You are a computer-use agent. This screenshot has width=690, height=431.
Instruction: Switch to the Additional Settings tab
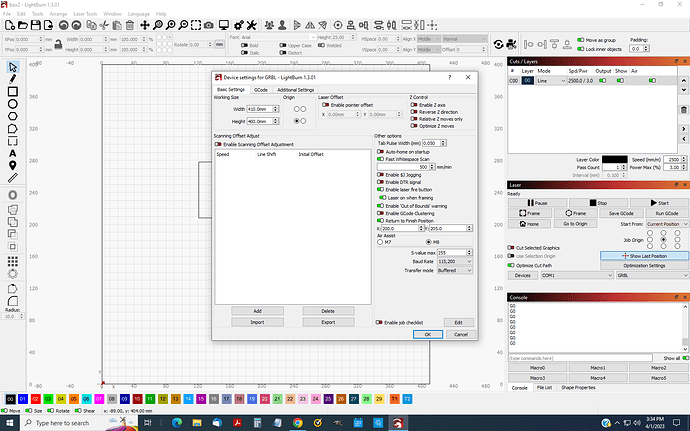coord(296,90)
